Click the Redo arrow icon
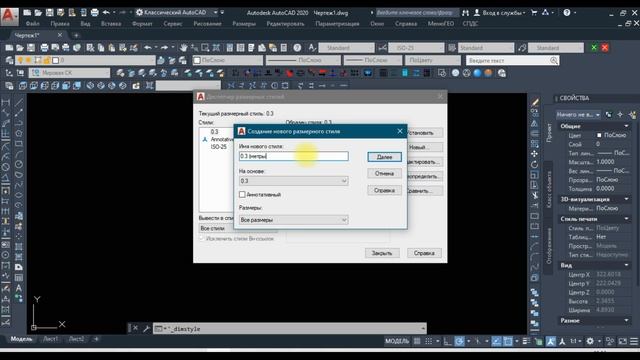This screenshot has height=360, width=640. tap(164, 48)
